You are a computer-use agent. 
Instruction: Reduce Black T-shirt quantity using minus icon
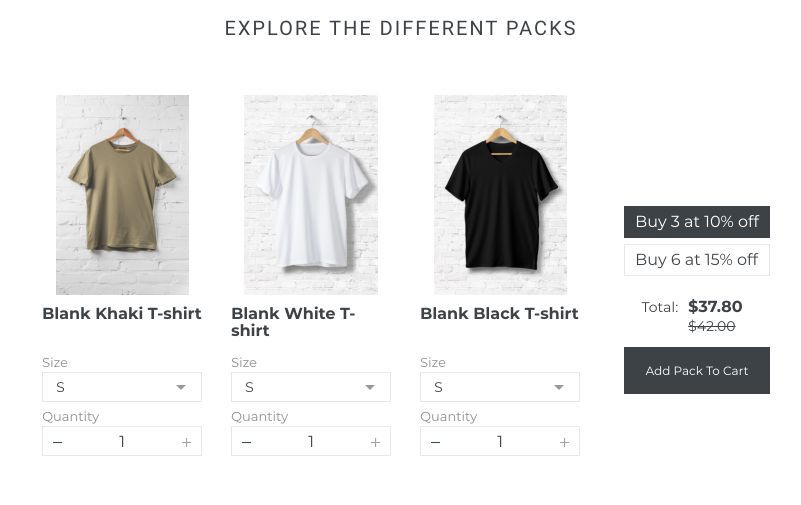pos(436,442)
